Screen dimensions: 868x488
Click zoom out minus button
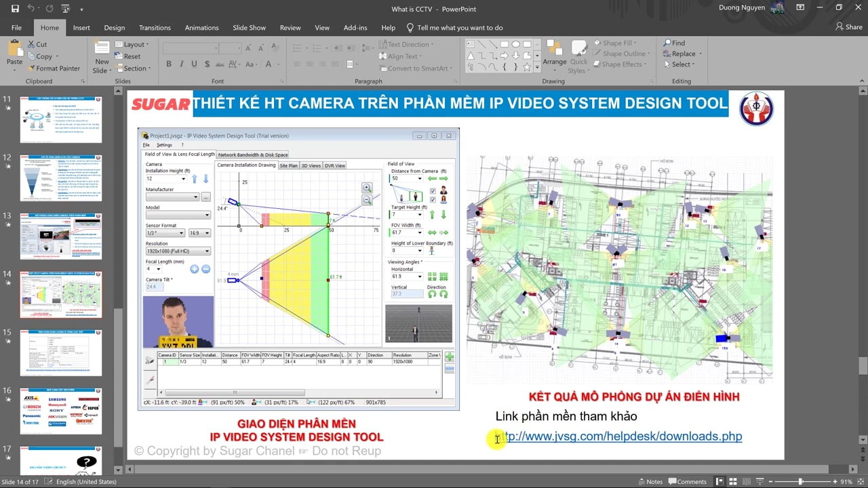[x=770, y=481]
